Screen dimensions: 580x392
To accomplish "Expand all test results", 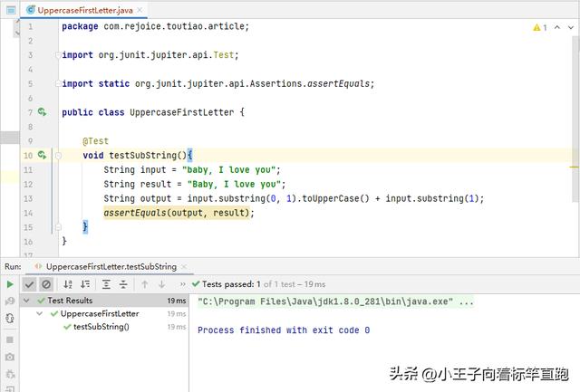I will (x=106, y=284).
